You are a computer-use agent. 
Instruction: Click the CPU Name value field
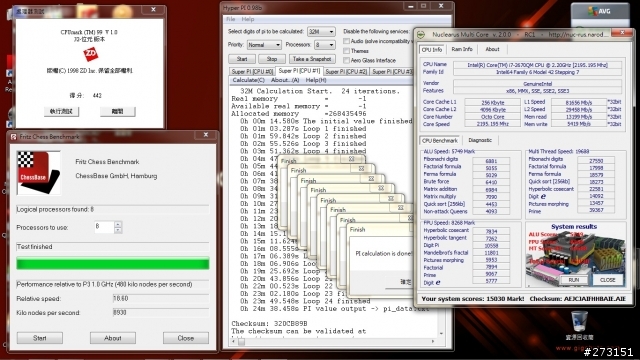pos(538,65)
